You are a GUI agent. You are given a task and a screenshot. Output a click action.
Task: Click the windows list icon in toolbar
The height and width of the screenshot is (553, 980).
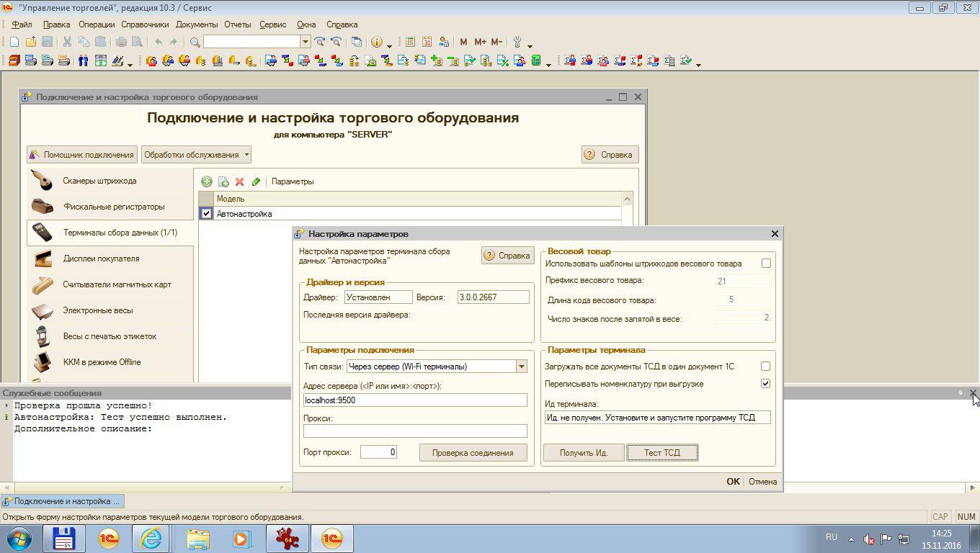coord(356,42)
